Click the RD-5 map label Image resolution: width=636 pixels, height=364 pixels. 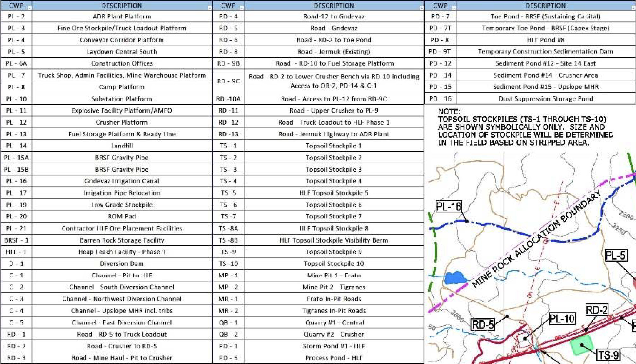click(x=483, y=325)
